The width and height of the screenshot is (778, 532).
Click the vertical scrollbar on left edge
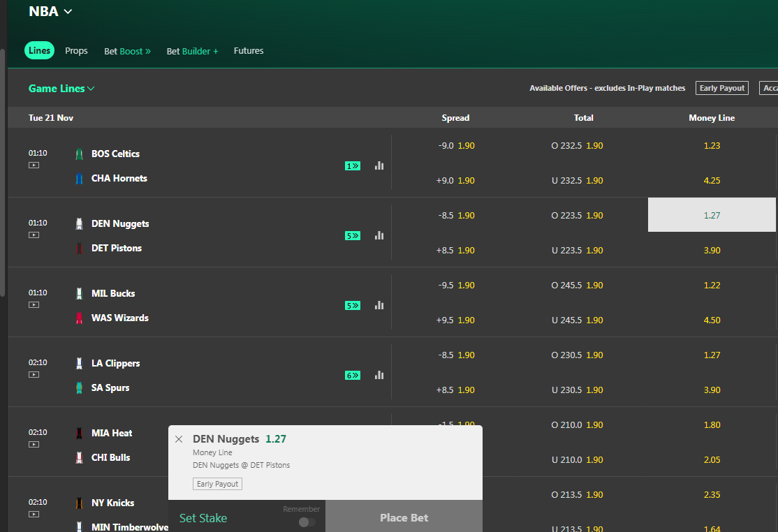pos(3,175)
